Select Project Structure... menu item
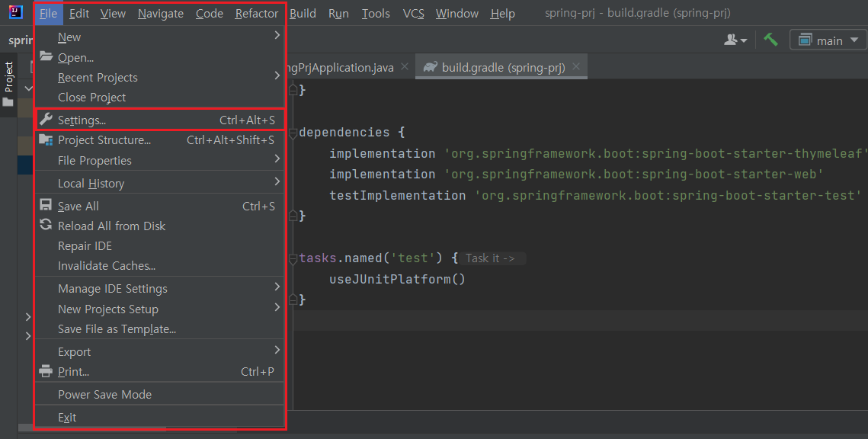Screen dimensions: 868x439 [x=159, y=140]
